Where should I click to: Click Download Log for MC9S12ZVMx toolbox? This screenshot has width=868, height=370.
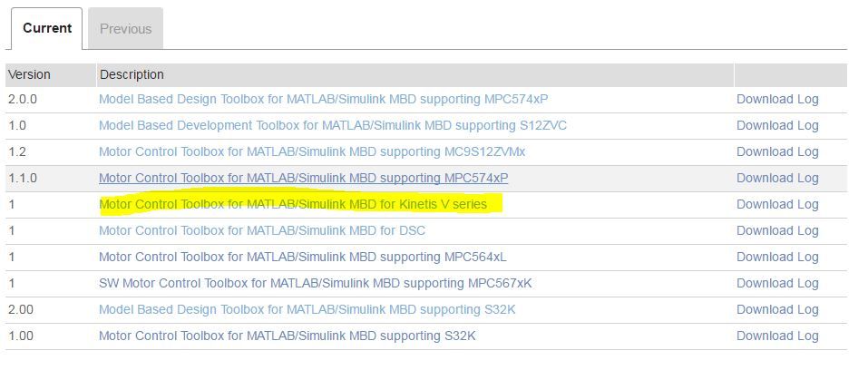point(777,151)
